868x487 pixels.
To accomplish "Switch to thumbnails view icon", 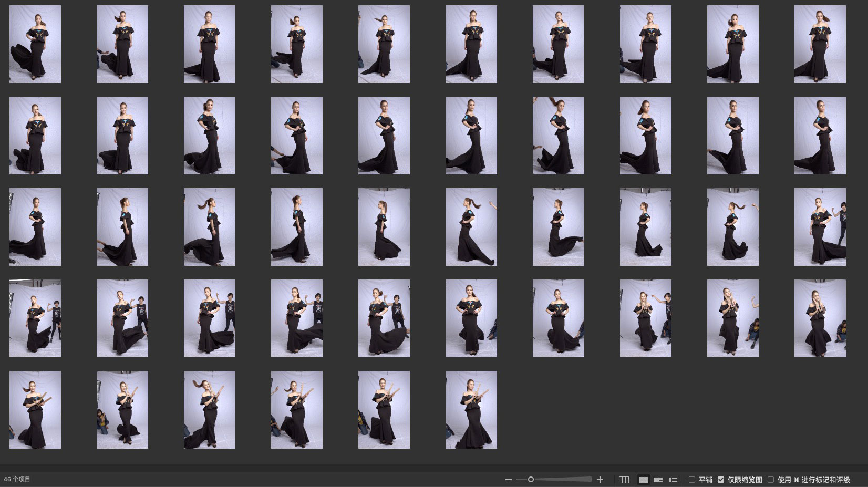I will point(643,480).
